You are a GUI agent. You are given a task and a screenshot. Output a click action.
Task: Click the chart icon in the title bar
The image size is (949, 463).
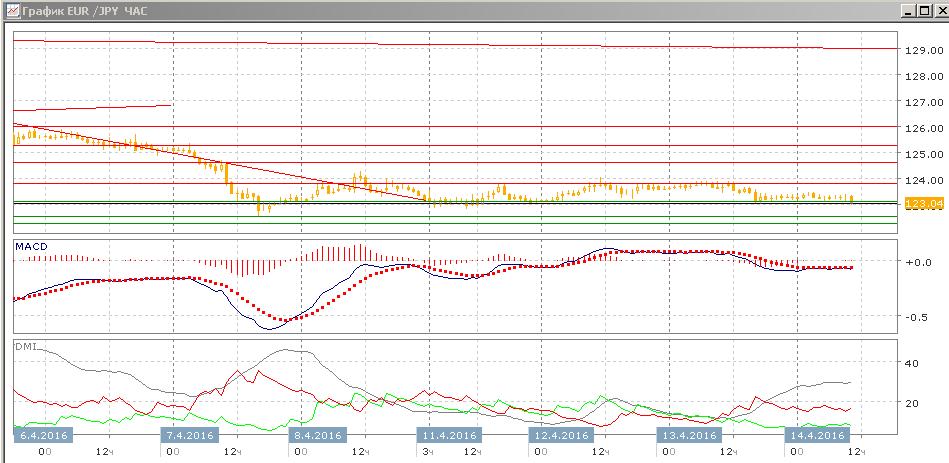tap(13, 11)
